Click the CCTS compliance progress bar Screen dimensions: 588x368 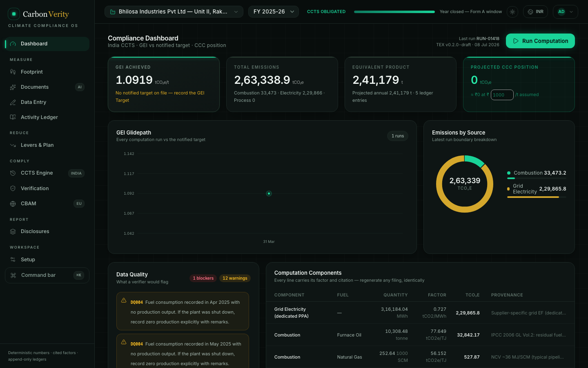394,12
